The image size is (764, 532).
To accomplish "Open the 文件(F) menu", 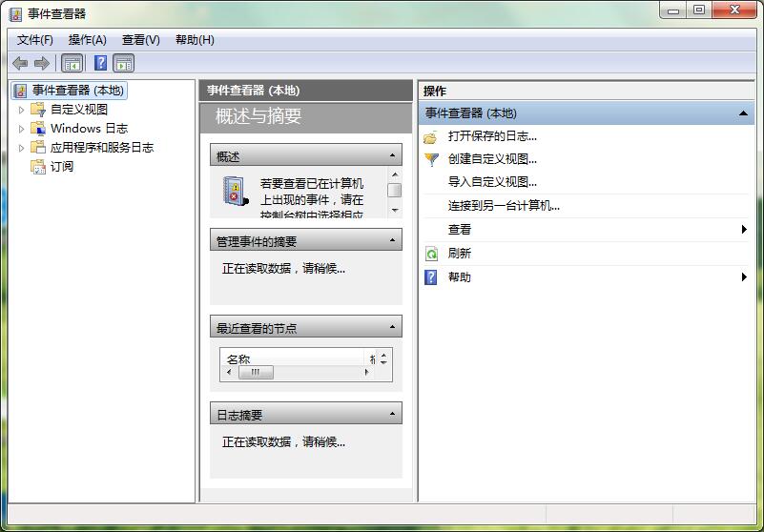I will (35, 40).
